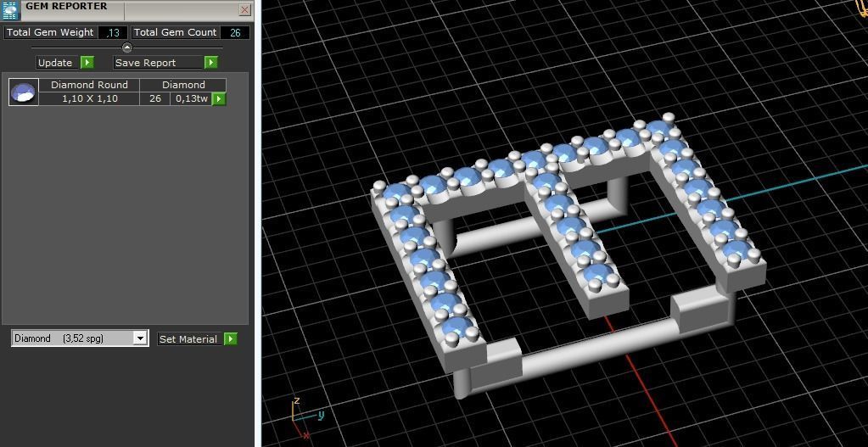Click the green arrow beside 0,13tw
Viewport: 868px width, 447px height.
click(x=219, y=99)
